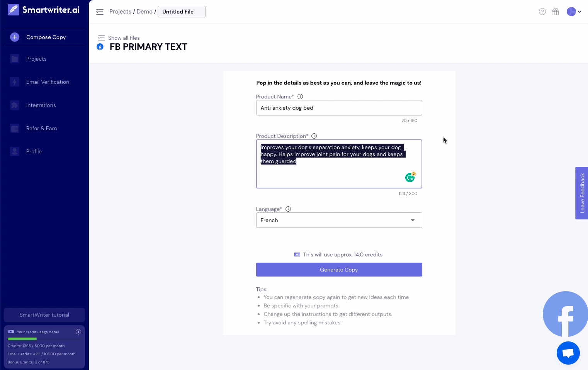Expand the French language dropdown
The height and width of the screenshot is (370, 588).
pyautogui.click(x=339, y=220)
